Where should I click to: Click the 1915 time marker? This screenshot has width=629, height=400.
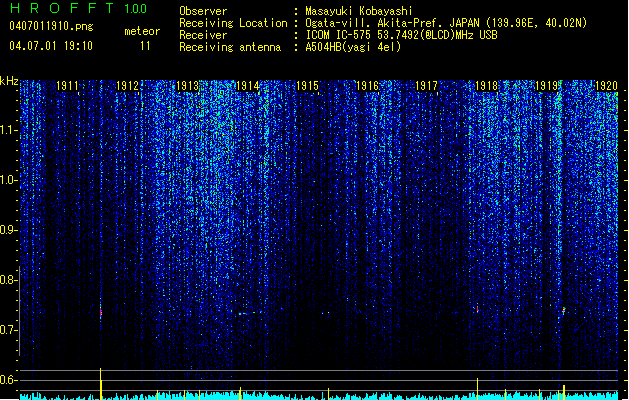(307, 86)
